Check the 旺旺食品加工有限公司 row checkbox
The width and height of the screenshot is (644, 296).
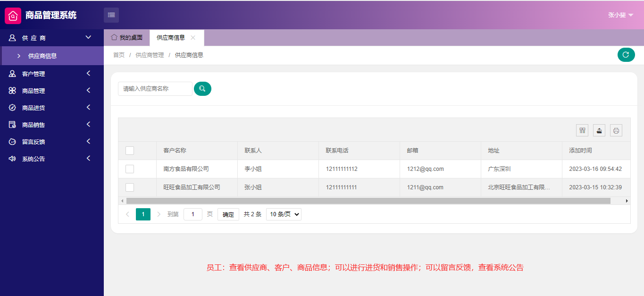(x=130, y=187)
